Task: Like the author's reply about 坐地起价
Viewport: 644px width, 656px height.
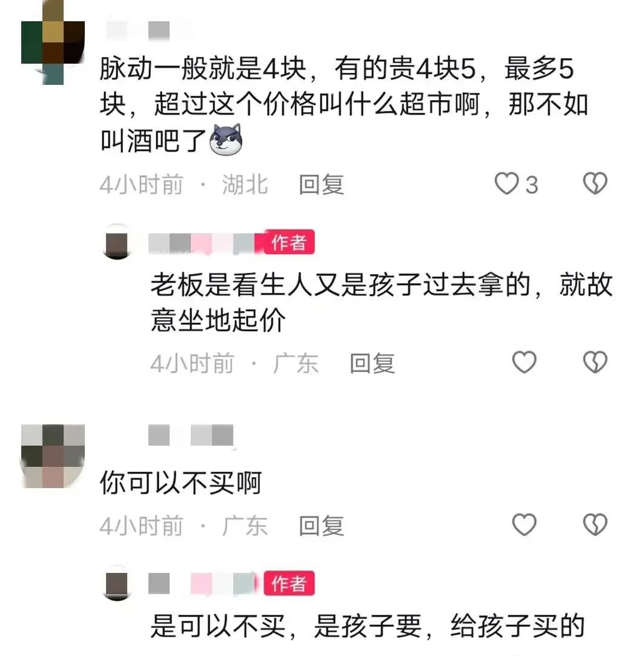Action: point(525,362)
